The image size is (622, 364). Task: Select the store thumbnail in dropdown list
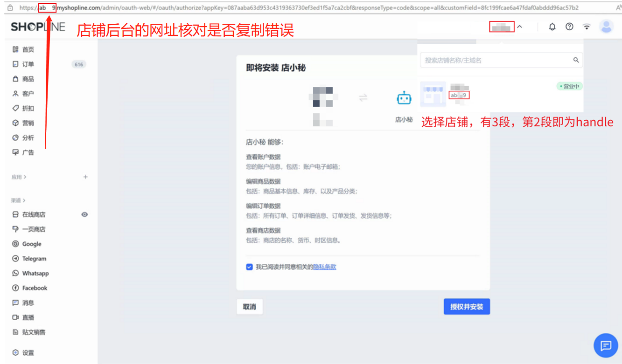click(x=433, y=94)
